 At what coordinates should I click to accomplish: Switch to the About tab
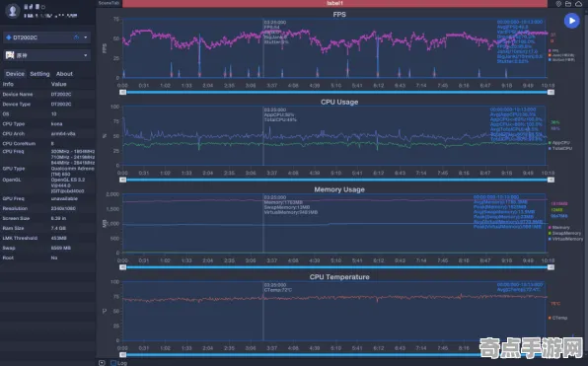point(64,74)
